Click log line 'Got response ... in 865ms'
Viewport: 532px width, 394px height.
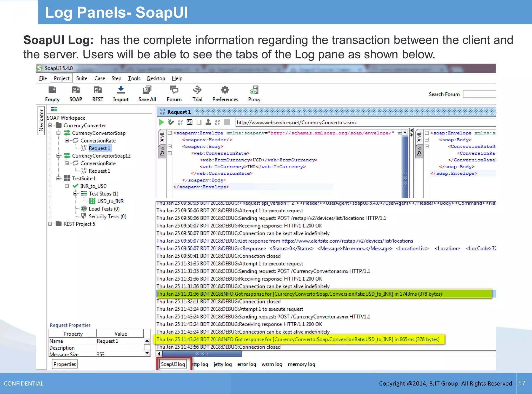click(298, 339)
